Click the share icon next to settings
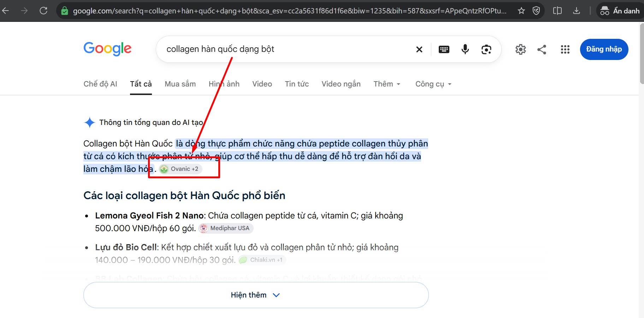644x318 pixels. 542,49
